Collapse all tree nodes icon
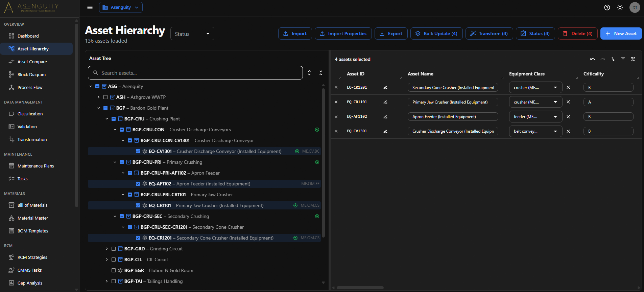 pos(321,73)
